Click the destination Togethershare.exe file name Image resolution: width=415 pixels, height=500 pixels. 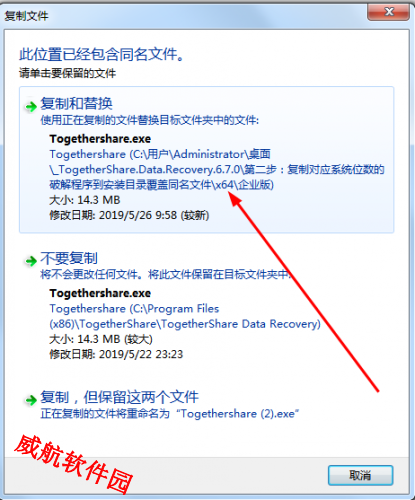[100, 293]
